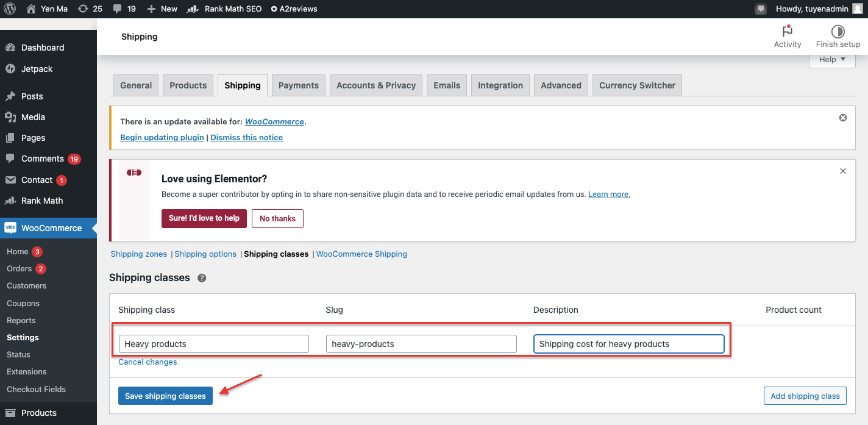Open Comments in the sidebar
The width and height of the screenshot is (868, 425).
[x=43, y=159]
